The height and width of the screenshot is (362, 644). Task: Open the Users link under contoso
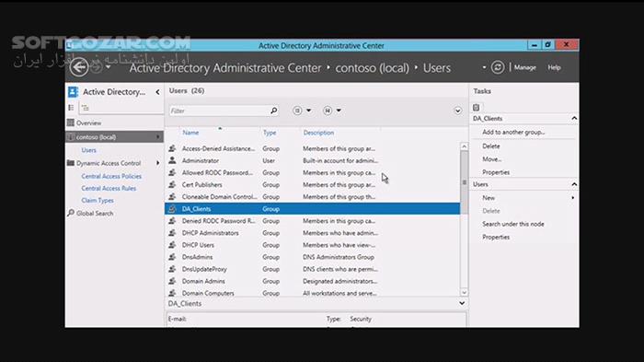pyautogui.click(x=88, y=150)
